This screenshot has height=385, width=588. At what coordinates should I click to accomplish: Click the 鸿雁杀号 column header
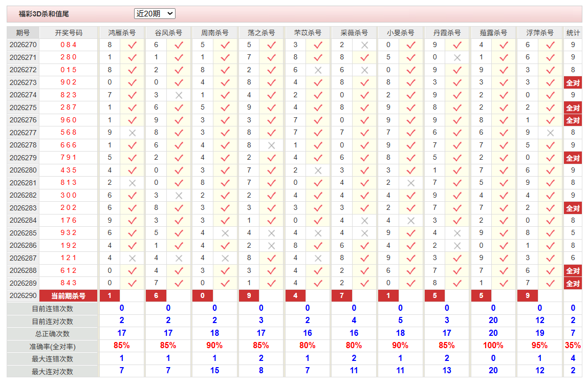[x=122, y=33]
